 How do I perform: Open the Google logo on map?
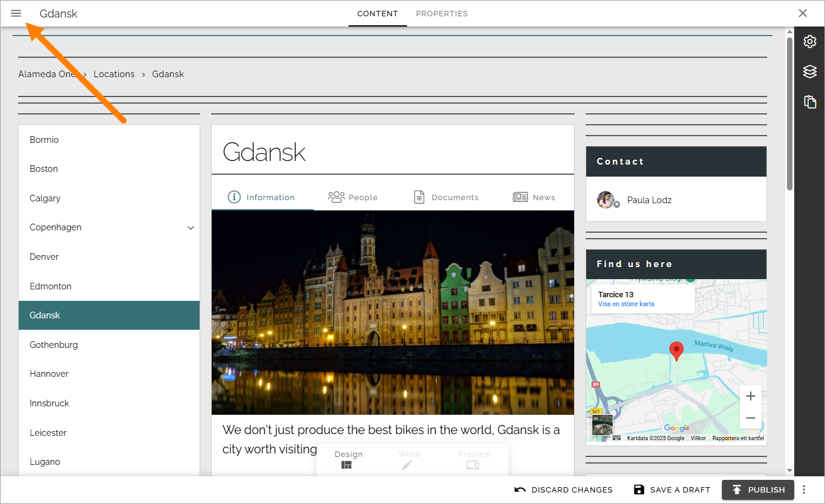(x=677, y=428)
